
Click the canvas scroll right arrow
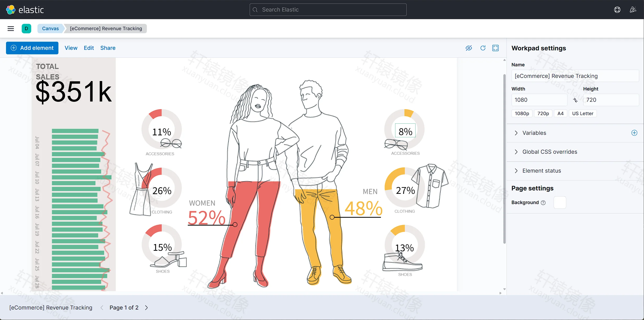500,293
